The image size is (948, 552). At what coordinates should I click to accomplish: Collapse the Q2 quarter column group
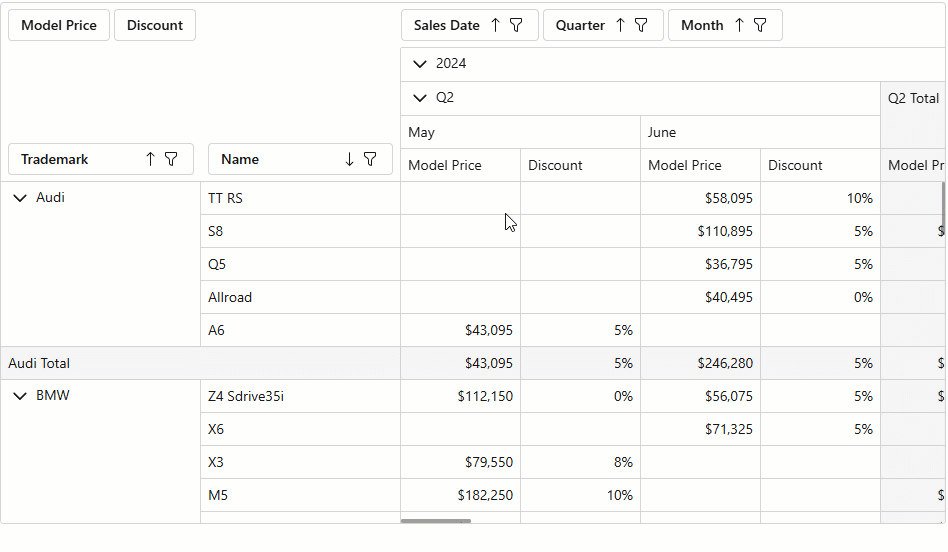coord(419,98)
